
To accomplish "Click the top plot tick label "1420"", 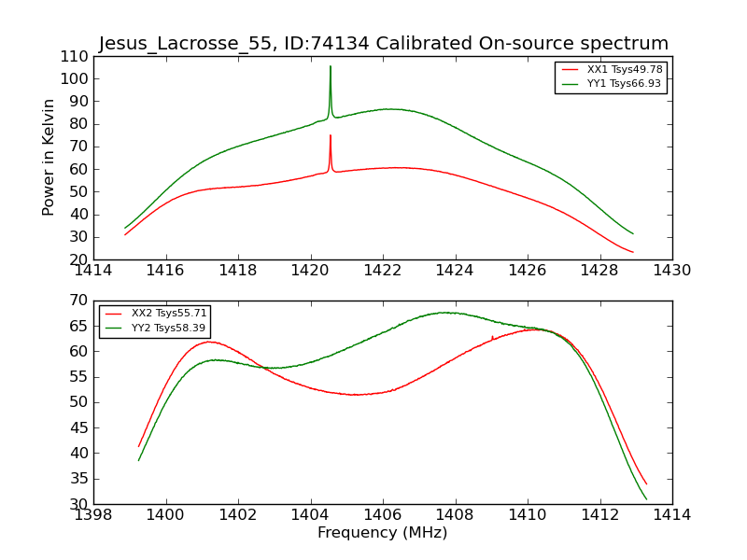I will [x=310, y=271].
